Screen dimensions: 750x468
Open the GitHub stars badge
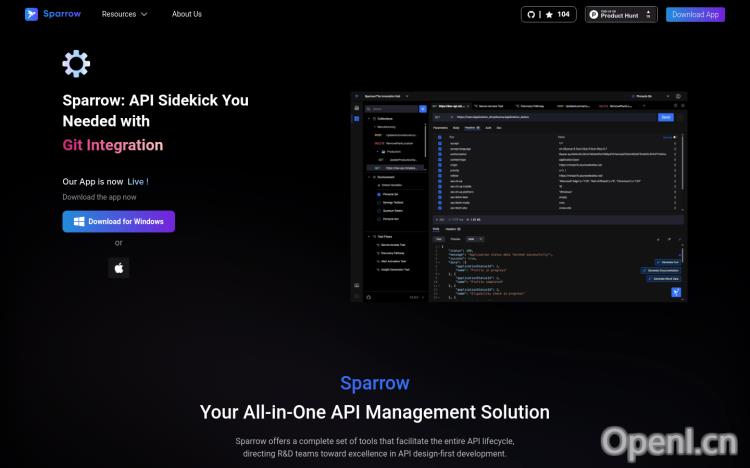[549, 14]
